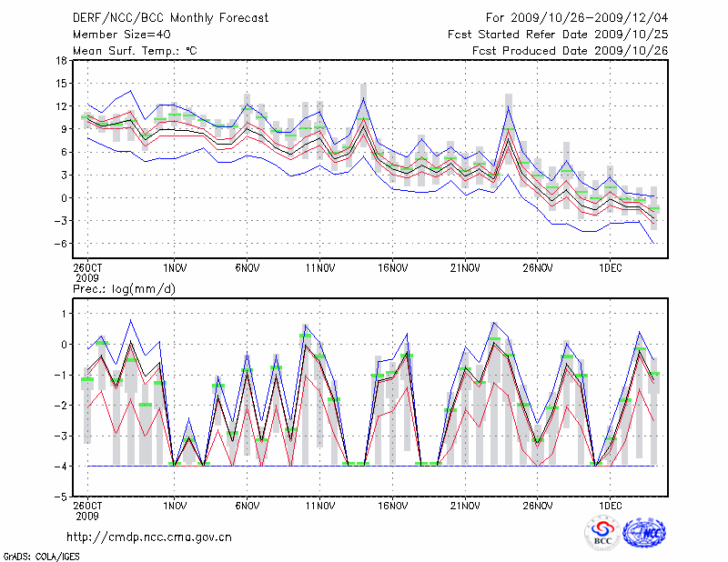This screenshot has width=728, height=562.
Task: Select 11NOV tick under the precipitation chart
Action: click(319, 505)
